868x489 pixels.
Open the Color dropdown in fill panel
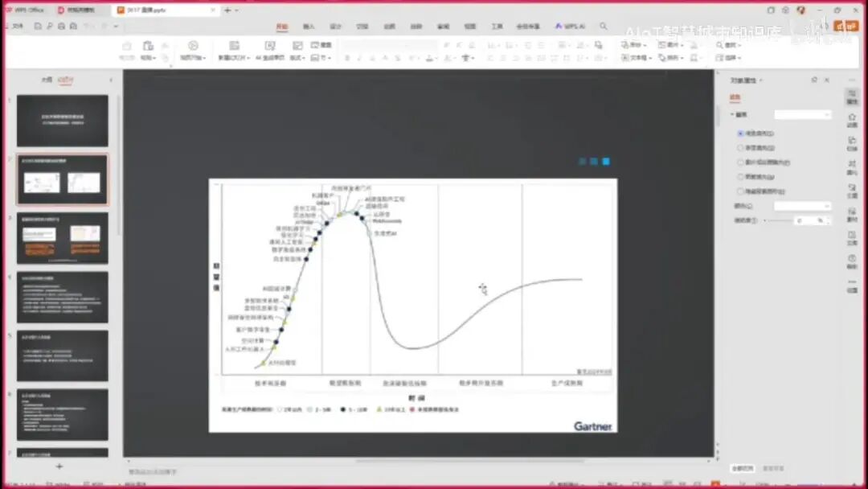(x=803, y=206)
